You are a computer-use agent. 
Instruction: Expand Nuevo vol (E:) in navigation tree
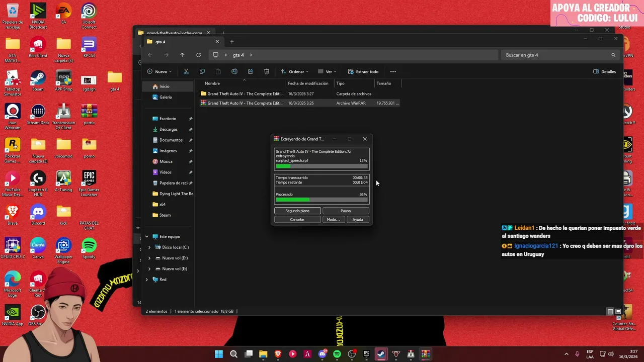pyautogui.click(x=149, y=269)
